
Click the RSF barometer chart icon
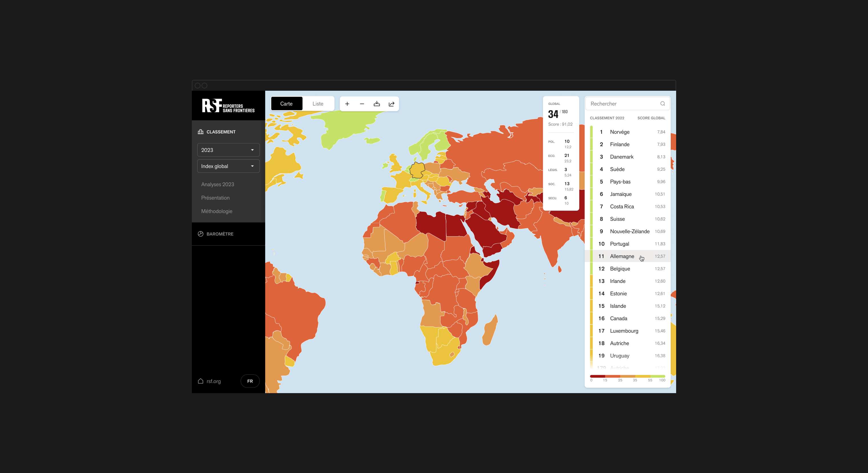pyautogui.click(x=200, y=234)
